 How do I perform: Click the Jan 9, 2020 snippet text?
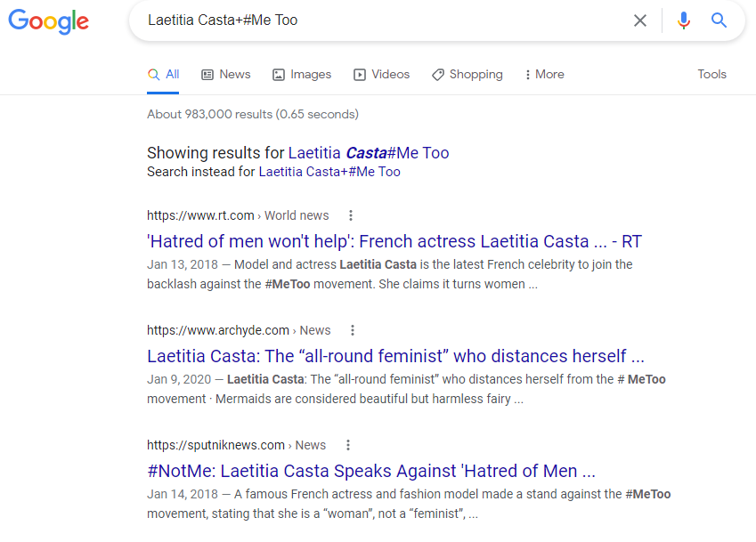pyautogui.click(x=406, y=389)
